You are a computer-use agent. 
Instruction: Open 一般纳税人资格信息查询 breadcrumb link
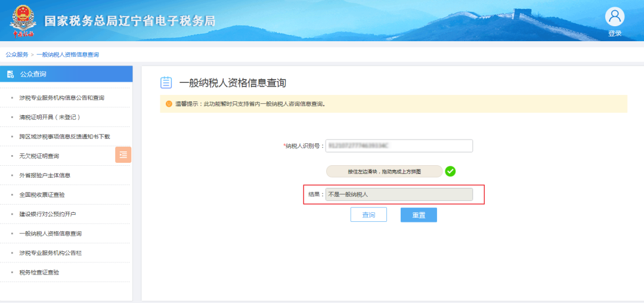click(68, 55)
